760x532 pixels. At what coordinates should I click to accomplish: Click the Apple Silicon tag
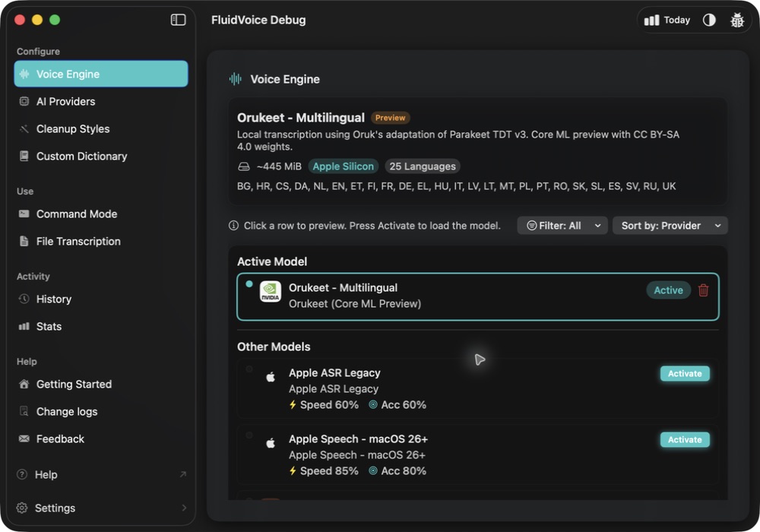point(344,166)
